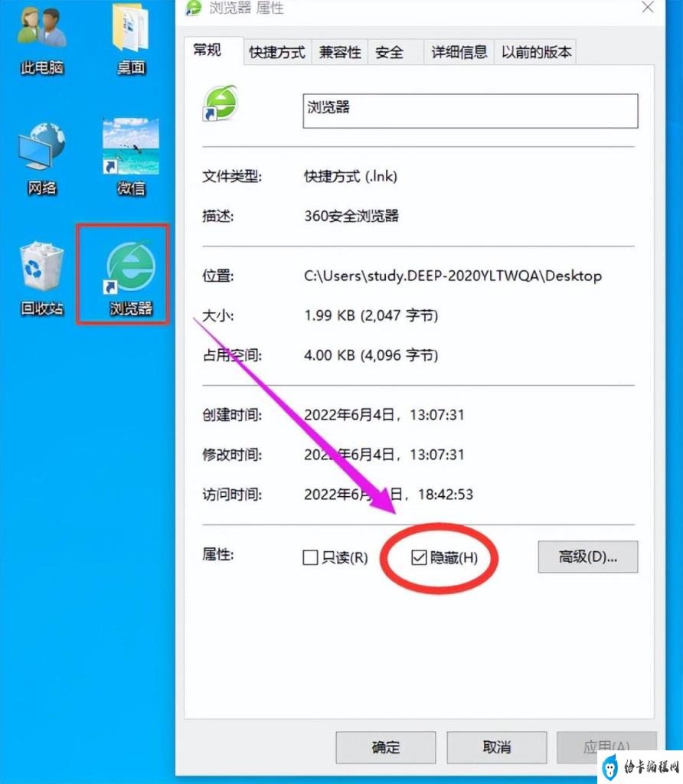Check the 只读(R) checkbox

point(310,557)
